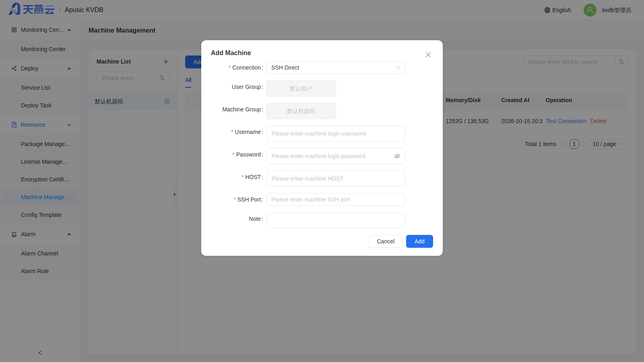Click the Host search input field
644x362 pixels.
[569, 62]
